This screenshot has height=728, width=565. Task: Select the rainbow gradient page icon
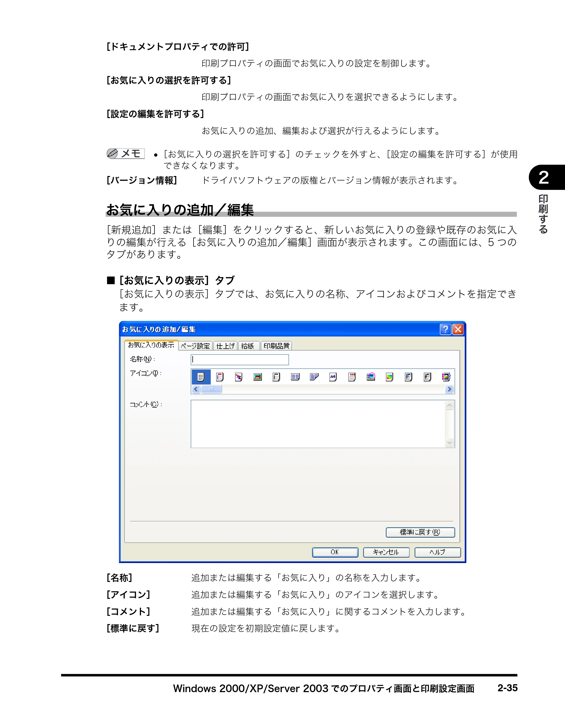click(389, 377)
